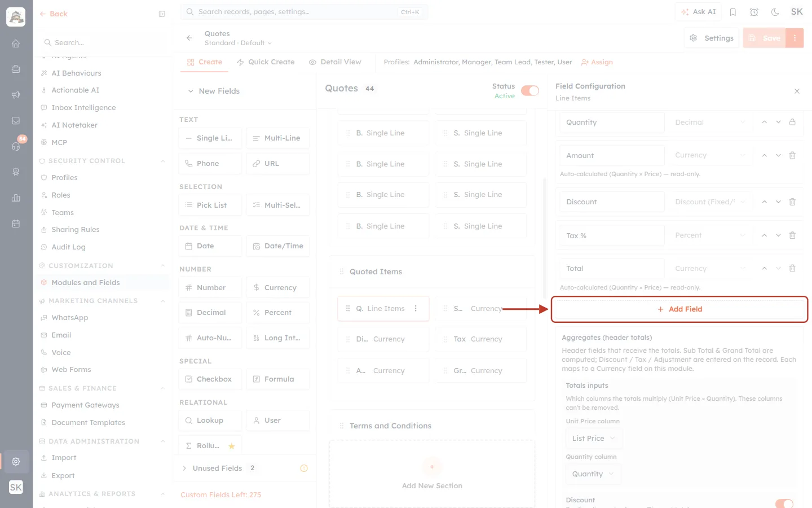This screenshot has height=508, width=812.
Task: Click the Save button
Action: coord(765,38)
